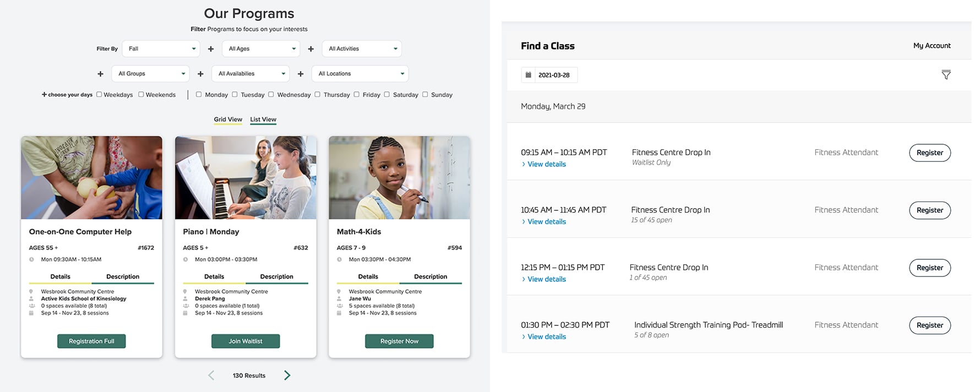This screenshot has width=980, height=392.
Task: Open the Fall season dropdown
Action: click(x=161, y=49)
